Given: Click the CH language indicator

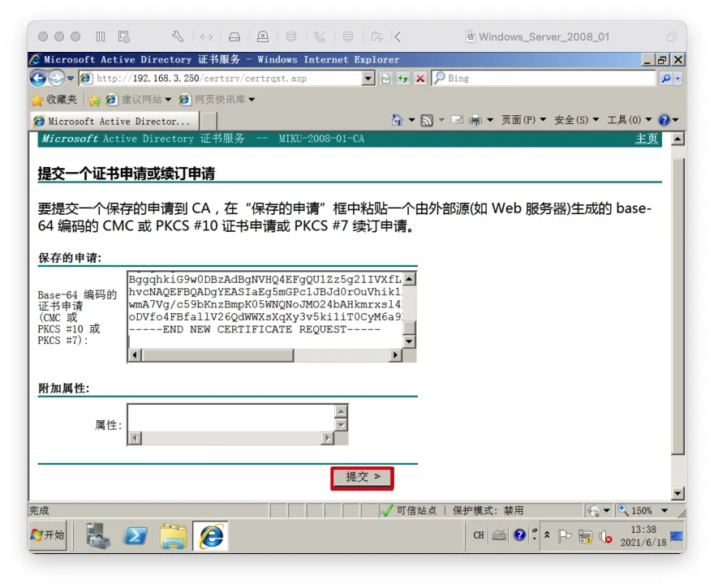Looking at the screenshot, I should pos(478,535).
